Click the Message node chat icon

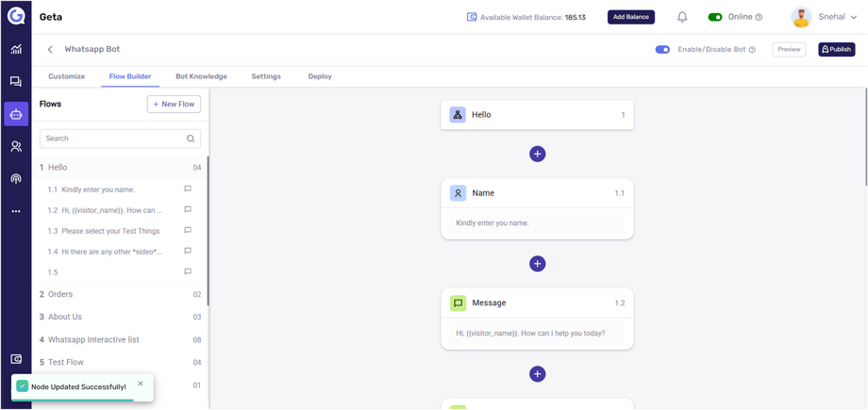458,303
